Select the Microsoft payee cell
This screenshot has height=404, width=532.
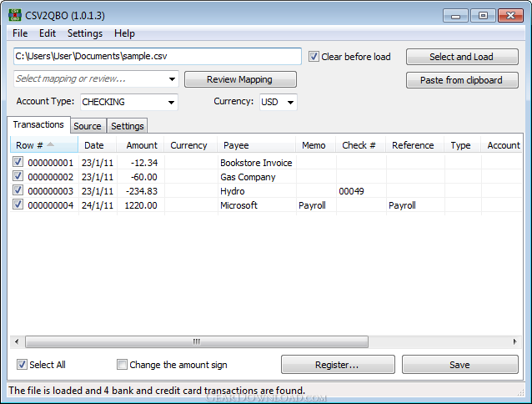[257, 205]
